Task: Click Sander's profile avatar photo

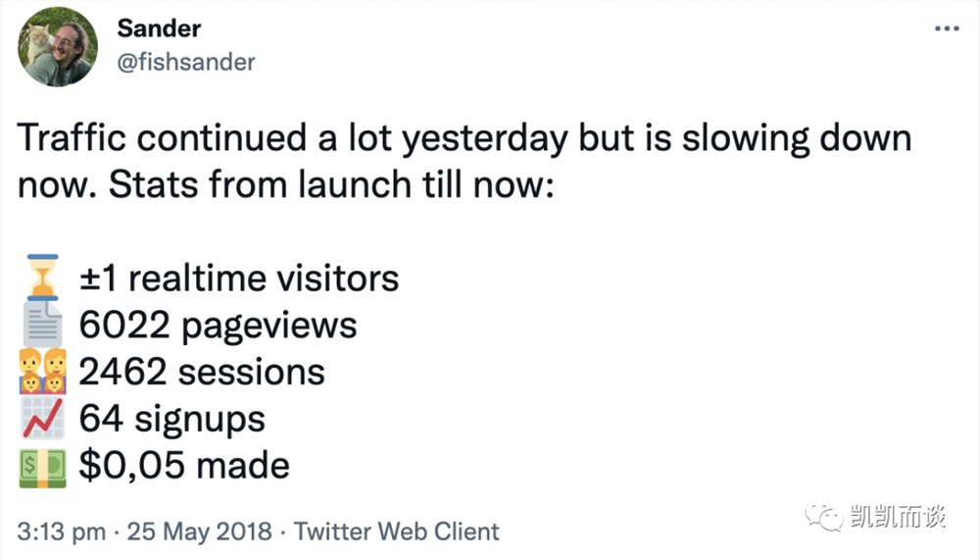Action: 58,47
